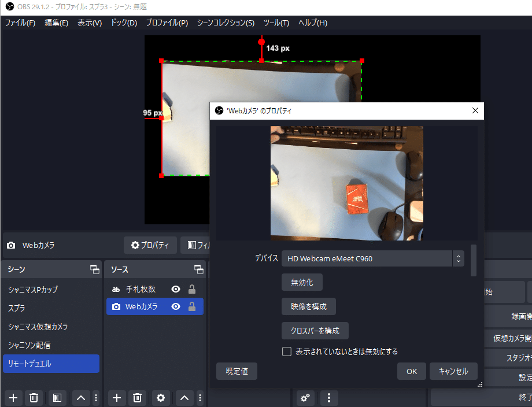Screen dimensions: 532x407
Task: Open the ファイル(F) menu
Action: point(20,23)
